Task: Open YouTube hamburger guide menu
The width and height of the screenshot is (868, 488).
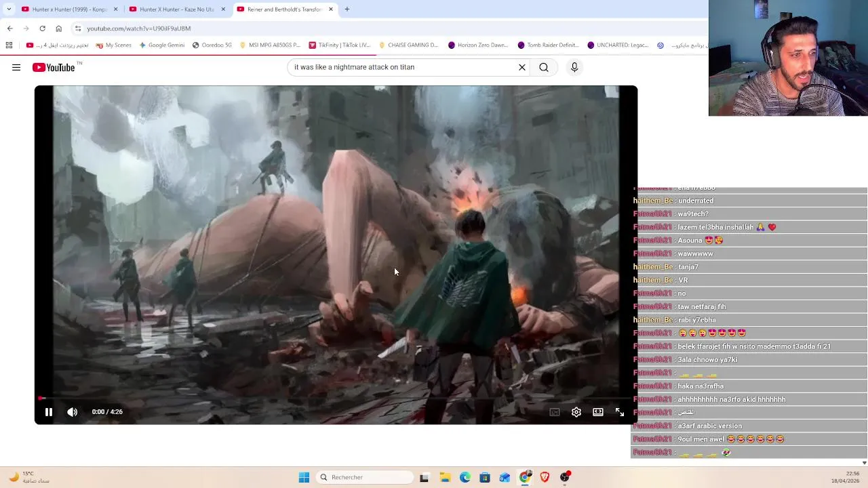Action: pyautogui.click(x=16, y=67)
